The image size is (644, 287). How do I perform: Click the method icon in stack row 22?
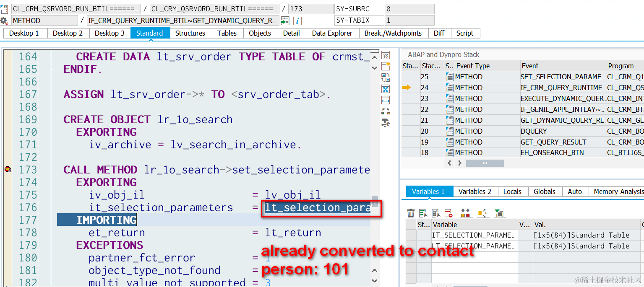[x=449, y=109]
